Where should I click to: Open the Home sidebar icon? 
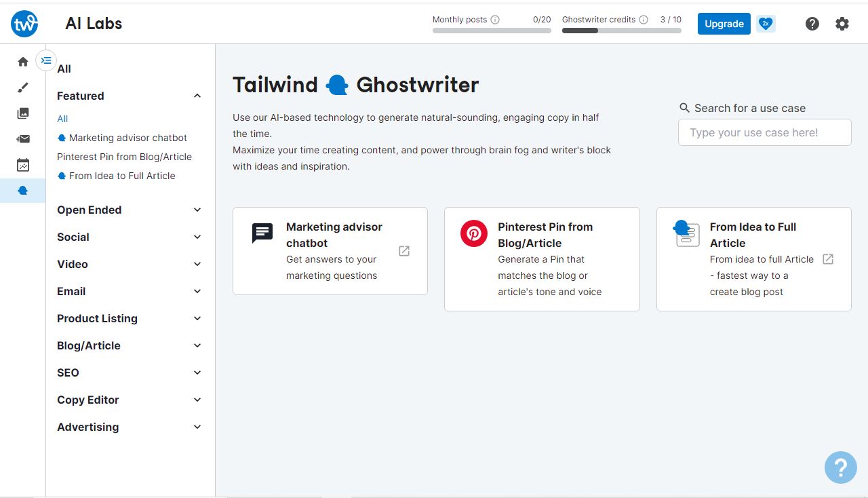pos(23,62)
